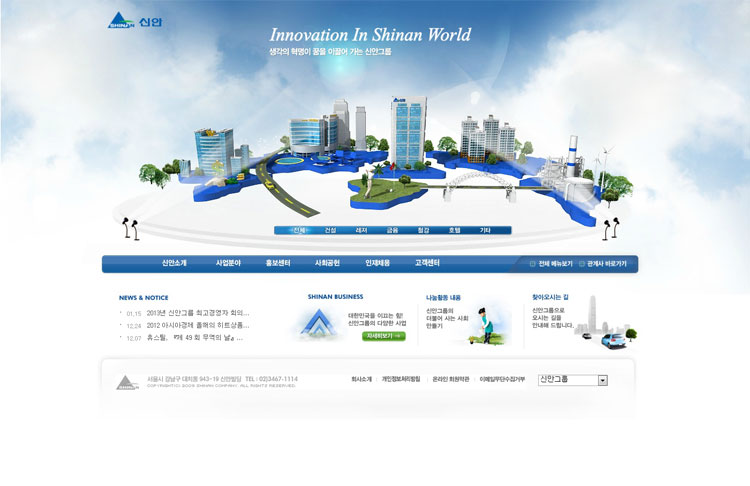750x486 pixels.
Task: Click the blue car illustration
Action: coord(613,341)
